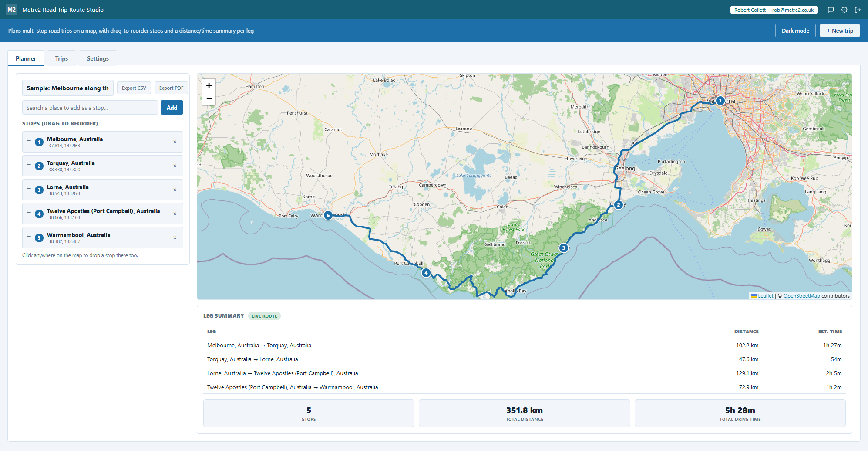Click the 1h 2m time cell
The height and width of the screenshot is (451, 868).
tap(834, 387)
